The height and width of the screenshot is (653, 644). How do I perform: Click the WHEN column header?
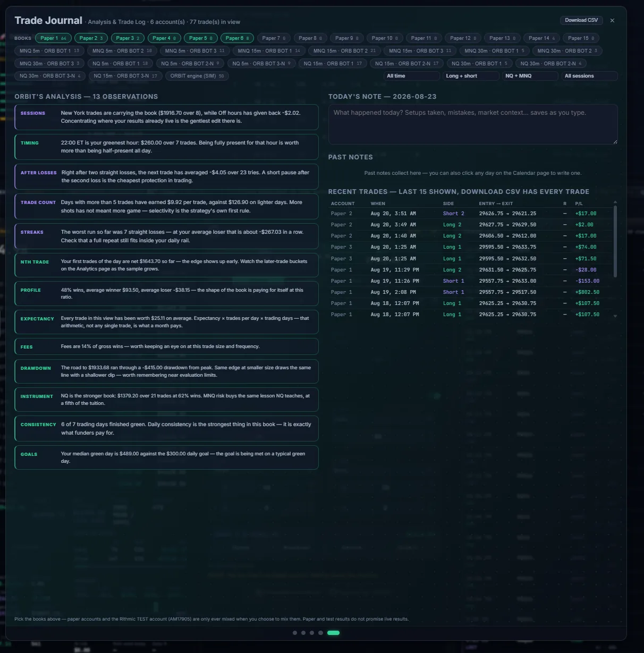(378, 203)
